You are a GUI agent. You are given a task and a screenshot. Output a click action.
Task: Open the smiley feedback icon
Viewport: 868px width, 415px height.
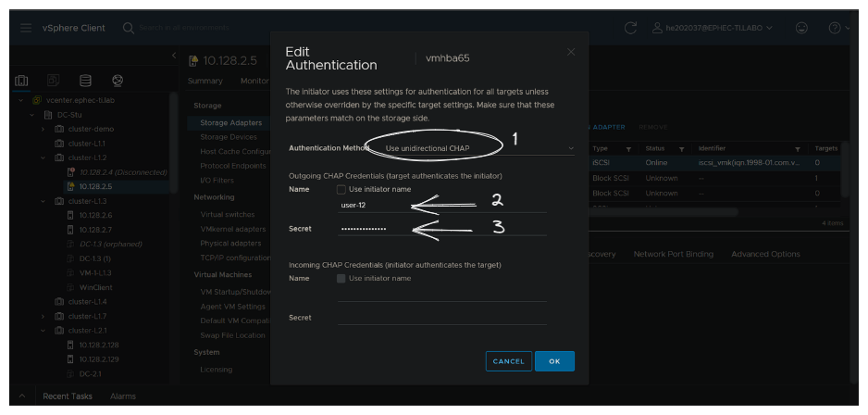(x=801, y=28)
